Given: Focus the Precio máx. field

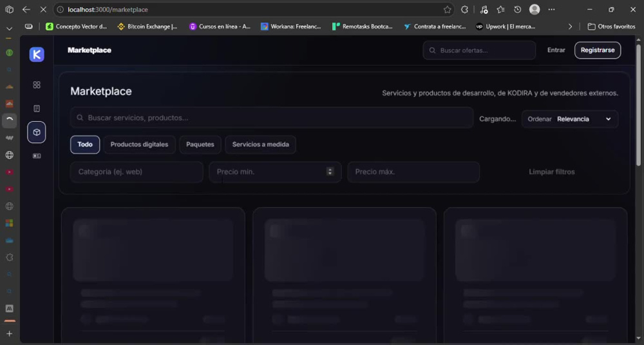Looking at the screenshot, I should pos(413,172).
